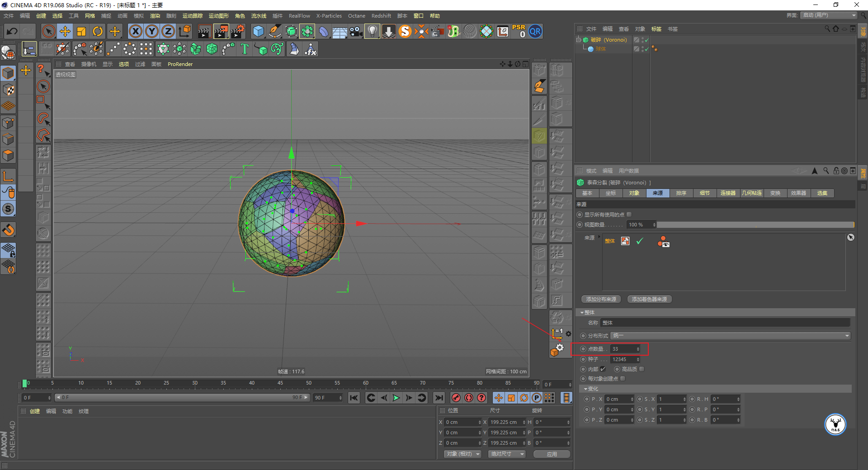The image size is (868, 470).
Task: Click the Undo arrow icon
Action: pos(12,31)
